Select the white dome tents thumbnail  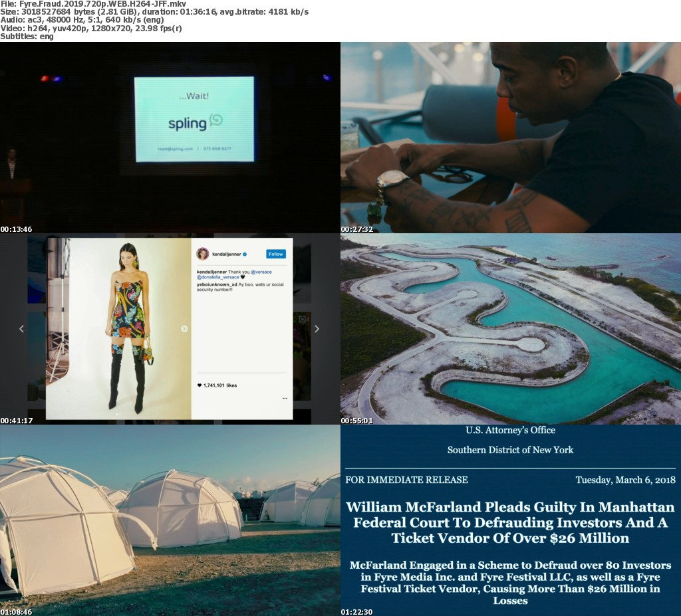point(170,520)
